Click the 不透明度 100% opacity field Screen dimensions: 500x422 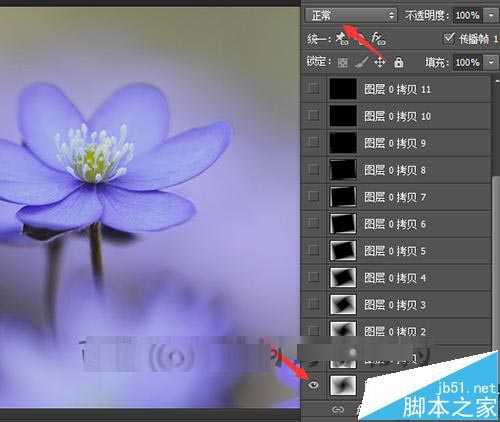click(x=467, y=15)
